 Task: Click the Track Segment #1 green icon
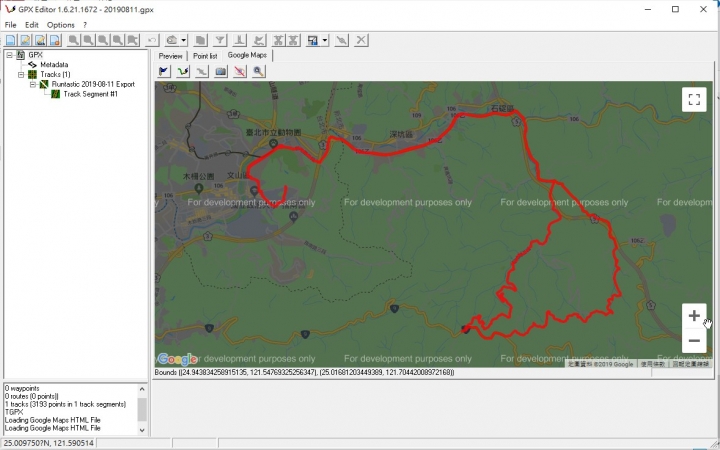click(55, 94)
